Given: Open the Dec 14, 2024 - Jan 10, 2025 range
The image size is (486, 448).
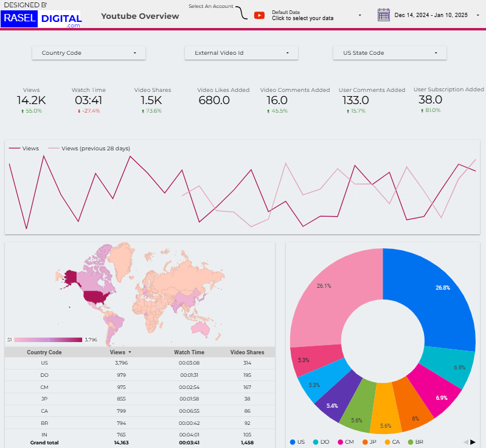Looking at the screenshot, I should coord(431,15).
